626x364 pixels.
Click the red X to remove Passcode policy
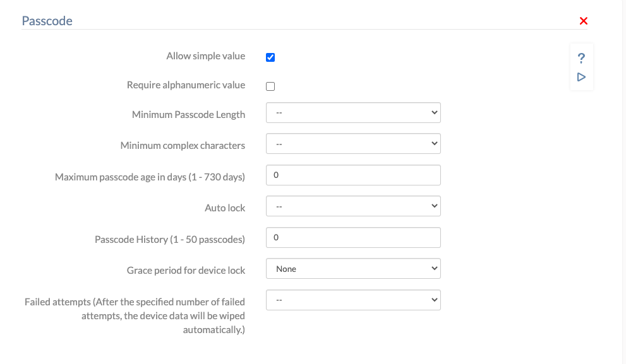(x=583, y=21)
